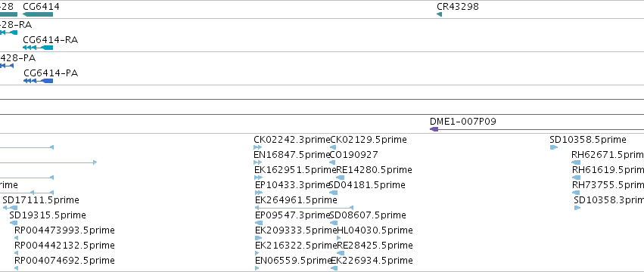Select the SD10358.5prime arrow feature
The image size is (644, 272).
[554, 147]
